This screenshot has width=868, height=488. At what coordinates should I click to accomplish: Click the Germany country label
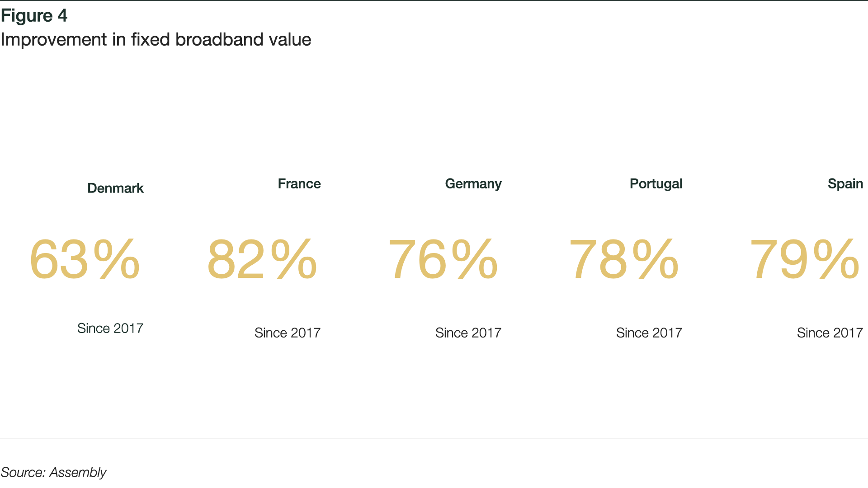coord(473,184)
